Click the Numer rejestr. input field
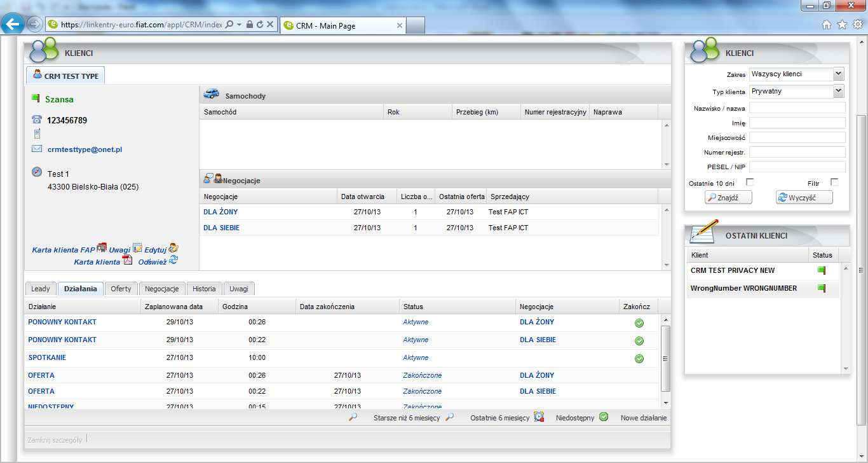Screen dimensions: 868x463 click(x=797, y=152)
